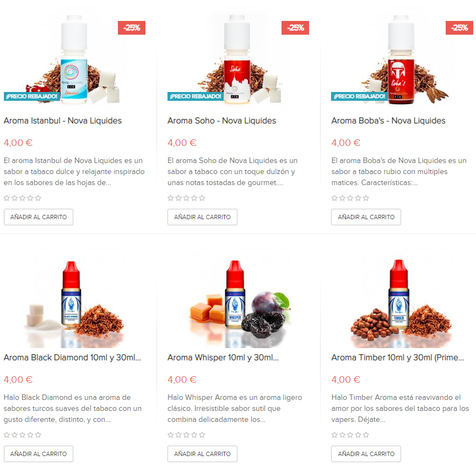This screenshot has height=466, width=476.
Task: Click the ¡Precio rebajado! label on Aroma Istanbul
Action: pyautogui.click(x=31, y=96)
